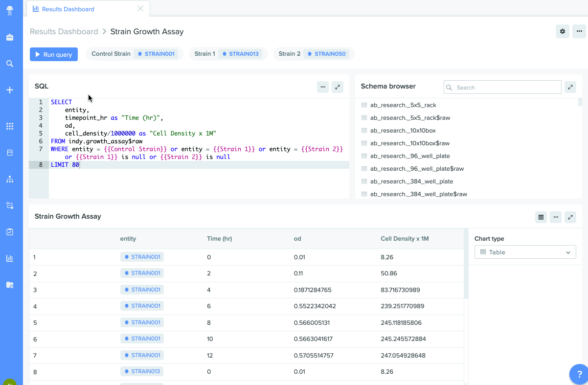This screenshot has width=588, height=385.
Task: Click cell density value 247.054928648
Action: [403, 356]
